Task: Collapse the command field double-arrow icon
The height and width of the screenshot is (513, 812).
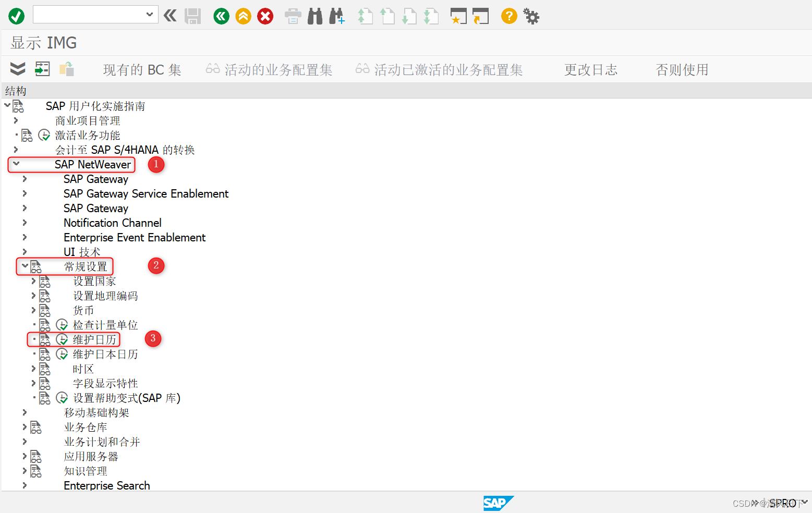Action: coord(170,16)
